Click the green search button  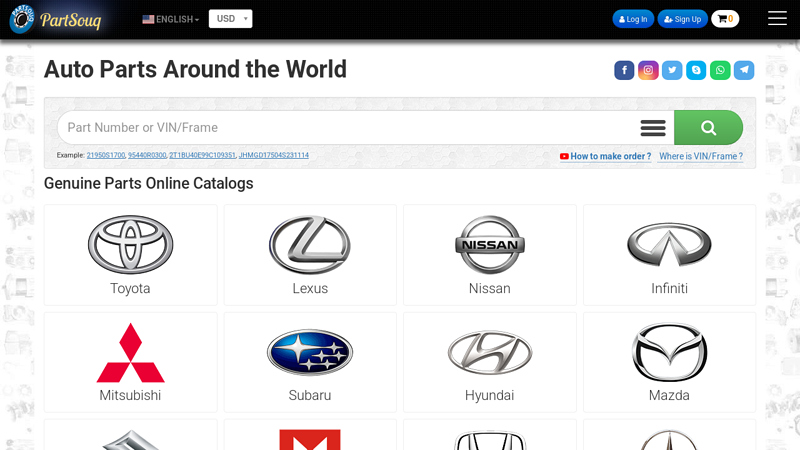pos(708,128)
